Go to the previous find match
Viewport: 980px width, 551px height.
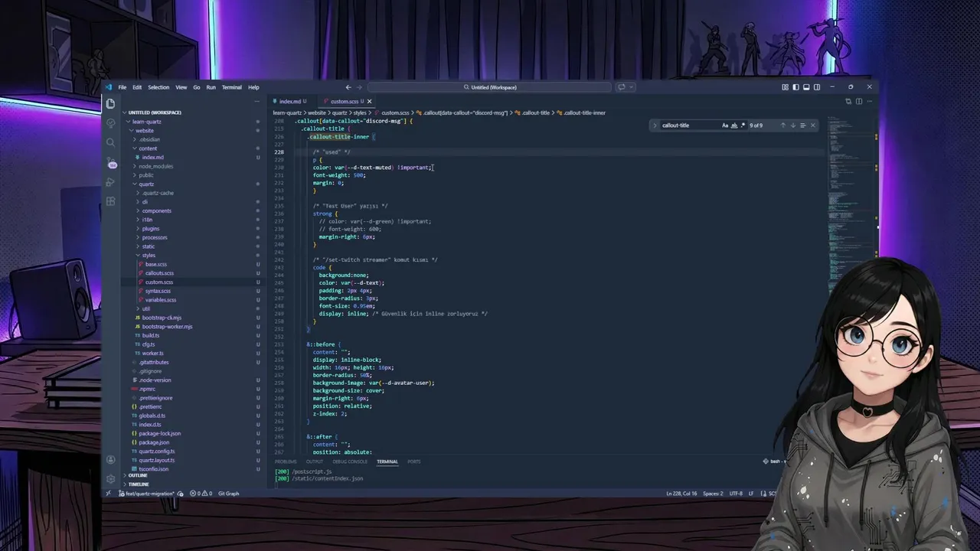(782, 126)
